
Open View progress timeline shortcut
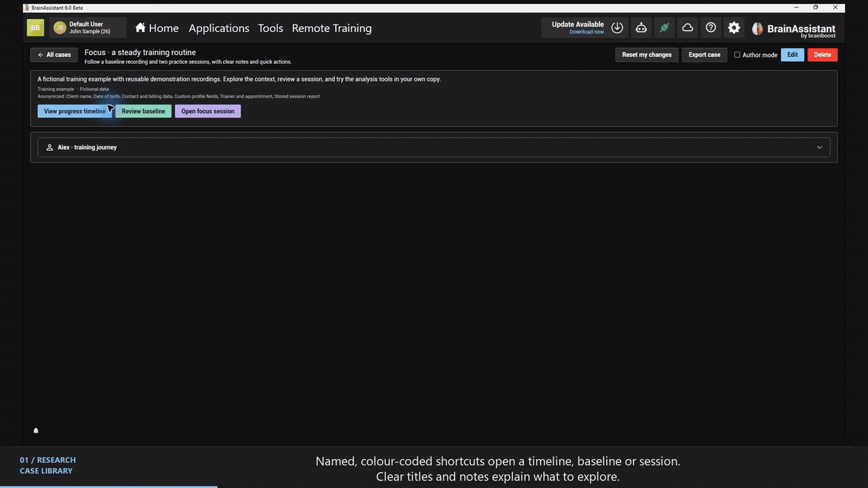(75, 111)
